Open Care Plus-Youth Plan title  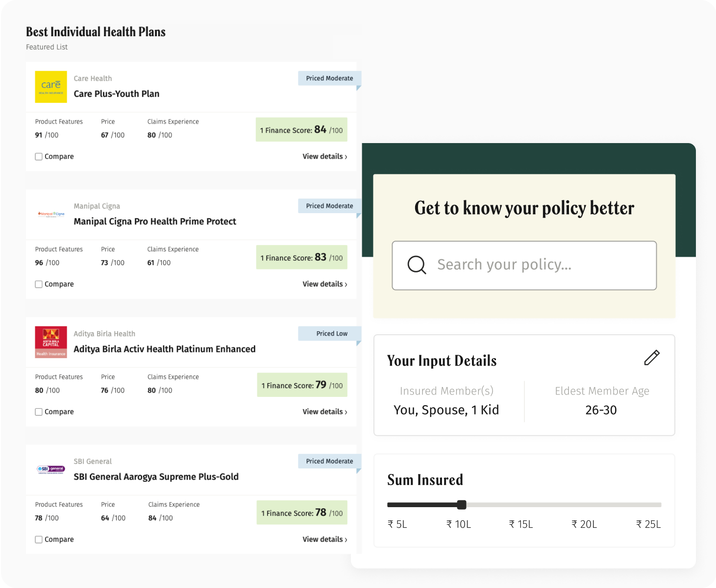(x=117, y=94)
